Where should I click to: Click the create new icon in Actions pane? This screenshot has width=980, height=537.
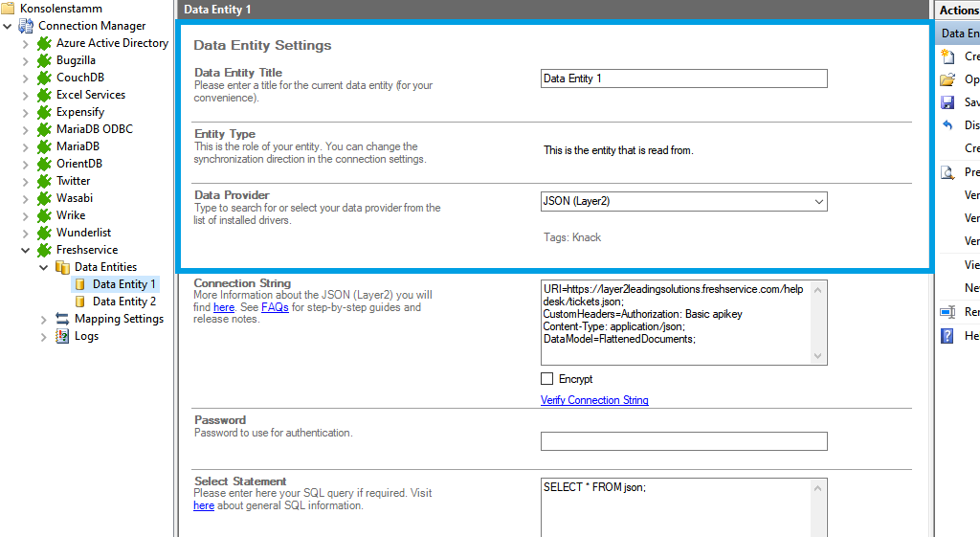click(948, 56)
